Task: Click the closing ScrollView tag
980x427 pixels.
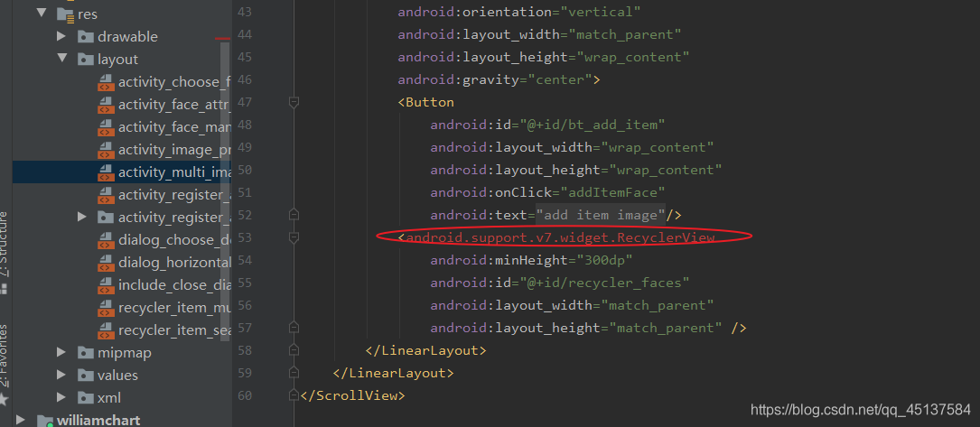Action: pyautogui.click(x=353, y=395)
